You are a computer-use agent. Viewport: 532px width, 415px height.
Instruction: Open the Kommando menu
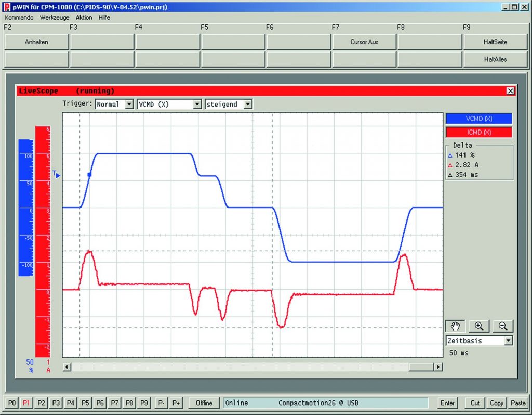pyautogui.click(x=19, y=17)
